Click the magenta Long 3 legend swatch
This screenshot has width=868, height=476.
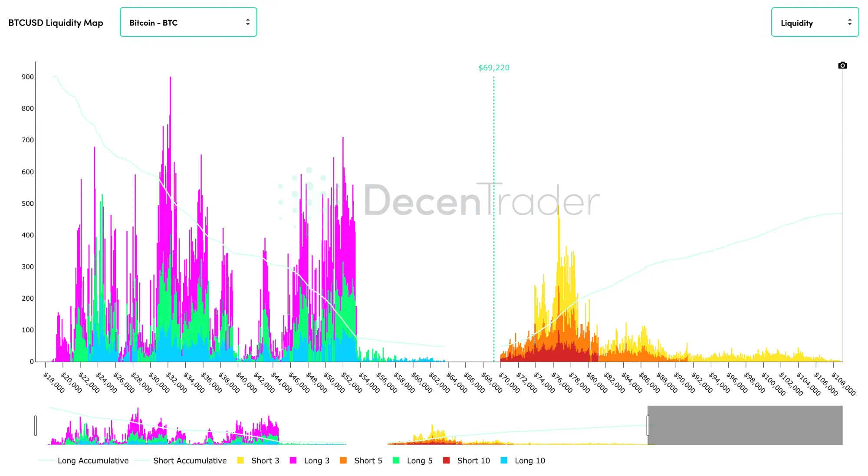[x=293, y=460]
